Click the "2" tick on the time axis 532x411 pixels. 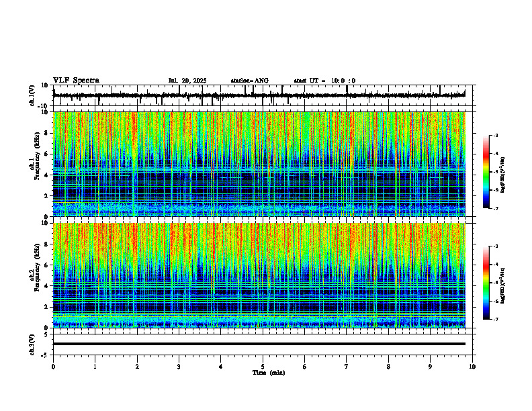tap(137, 367)
